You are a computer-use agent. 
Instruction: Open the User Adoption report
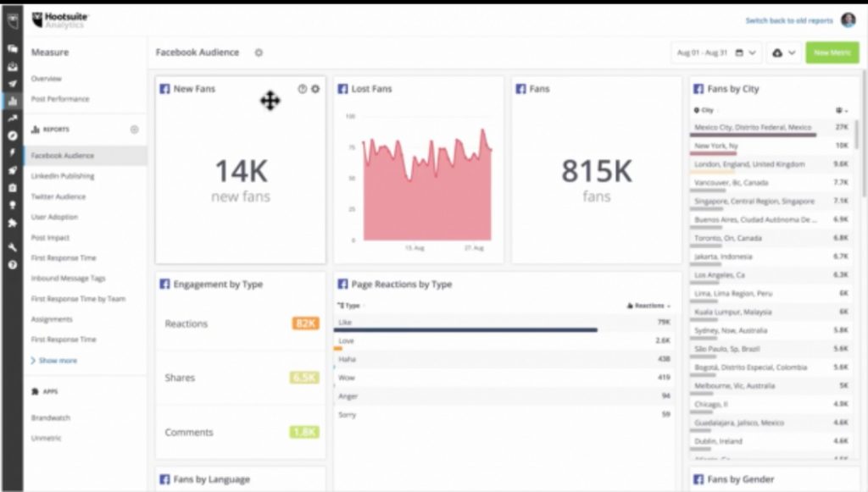click(54, 217)
